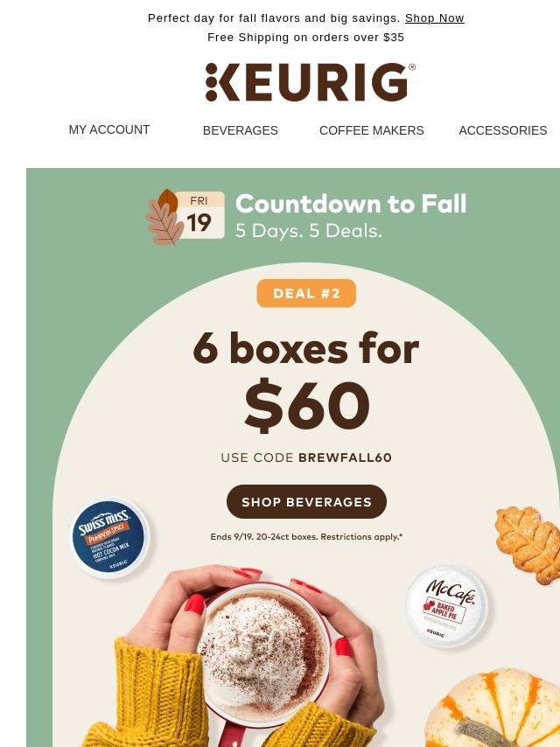
Task: Click the white and orange pumpkin image
Action: [493, 709]
